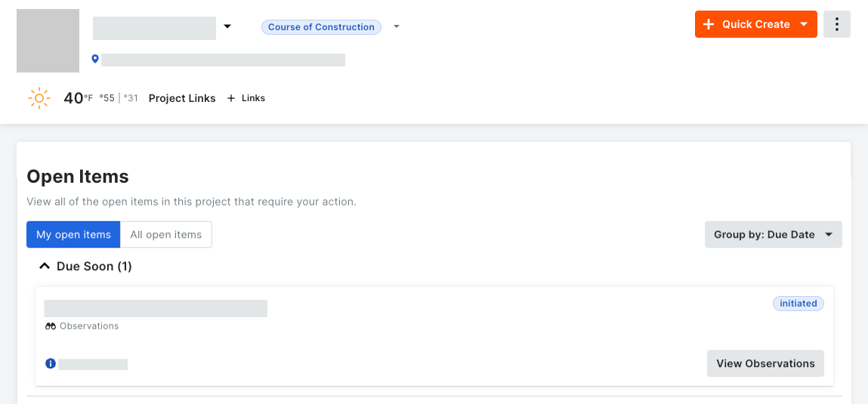Click the sun weather icon
Viewport: 868px width, 404px height.
point(39,98)
